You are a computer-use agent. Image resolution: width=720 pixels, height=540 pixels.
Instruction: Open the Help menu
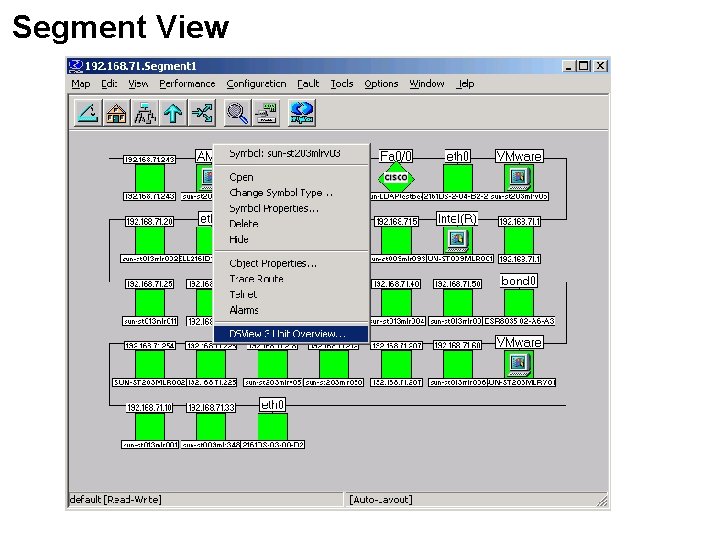[466, 84]
